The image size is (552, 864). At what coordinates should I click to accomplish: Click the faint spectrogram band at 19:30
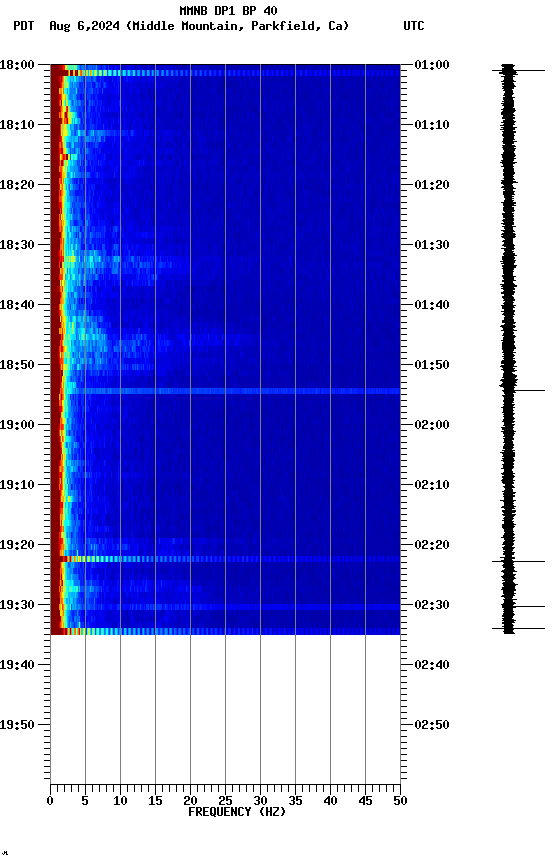click(x=225, y=607)
